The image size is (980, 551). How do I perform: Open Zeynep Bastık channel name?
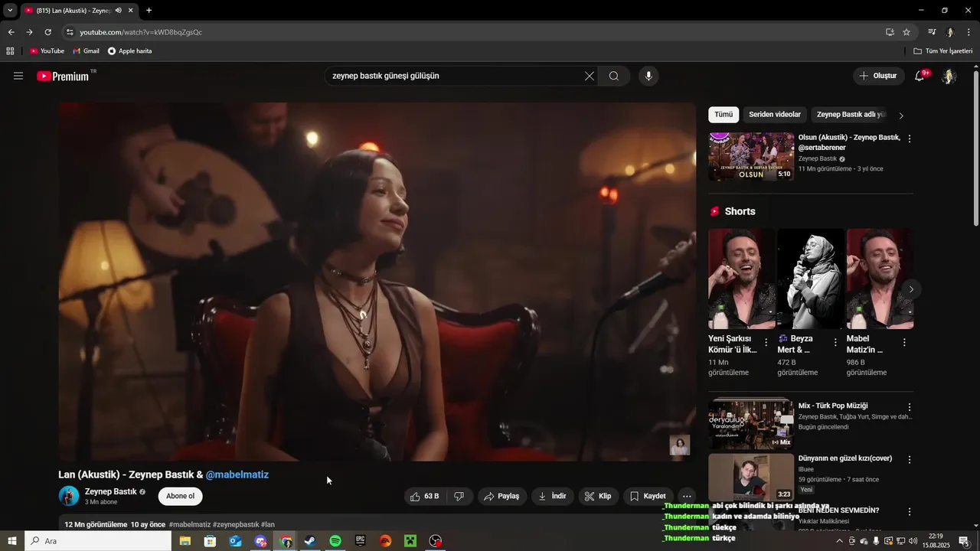point(110,491)
